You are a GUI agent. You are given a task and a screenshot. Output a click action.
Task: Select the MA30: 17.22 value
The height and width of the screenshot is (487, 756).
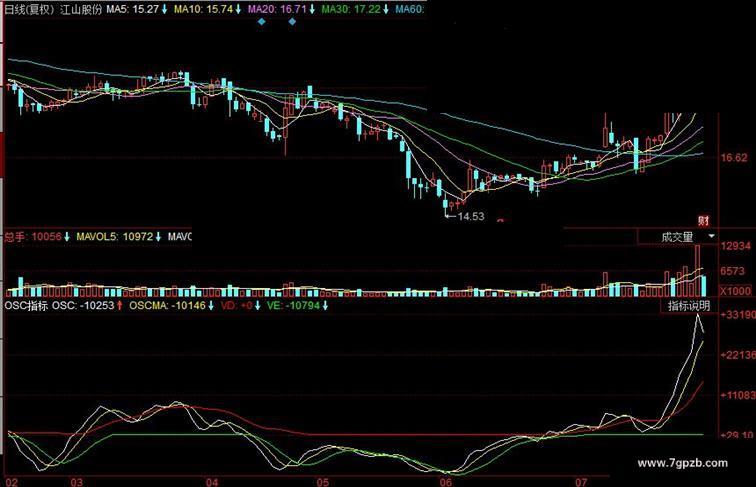351,9
